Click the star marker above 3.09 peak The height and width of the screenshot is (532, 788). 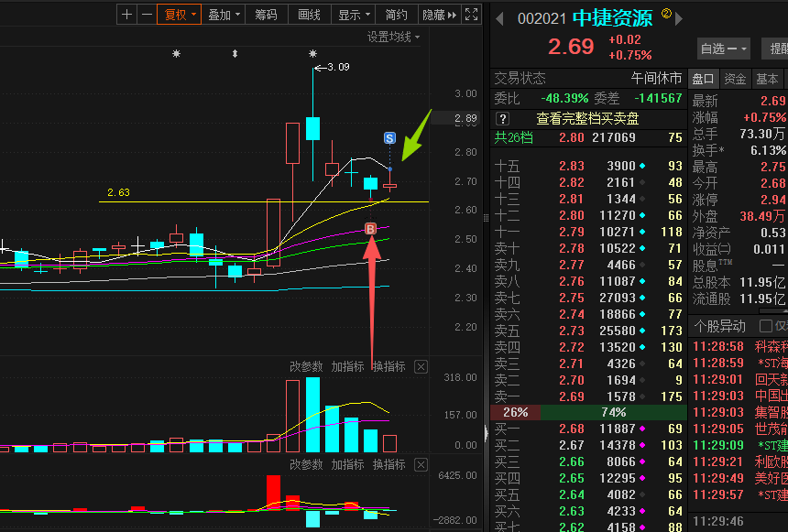tap(312, 53)
